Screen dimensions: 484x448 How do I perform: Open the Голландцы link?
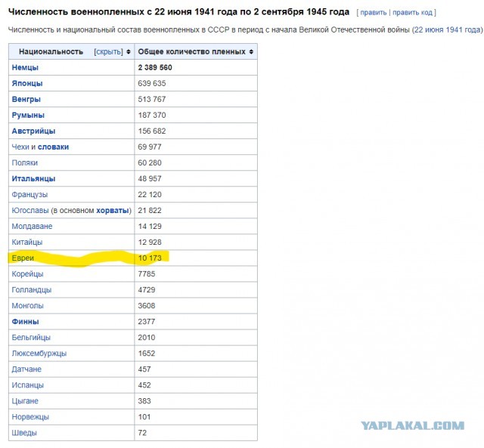32,290
